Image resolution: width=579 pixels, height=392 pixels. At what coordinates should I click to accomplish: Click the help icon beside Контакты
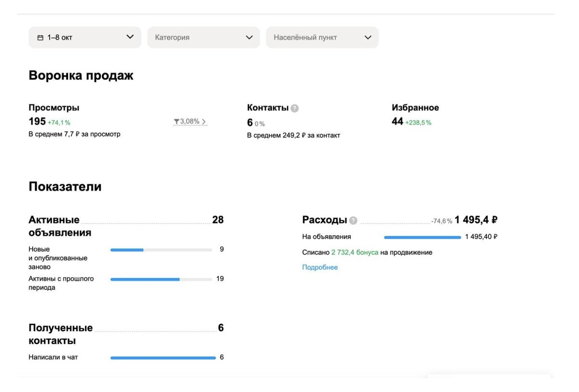[295, 108]
